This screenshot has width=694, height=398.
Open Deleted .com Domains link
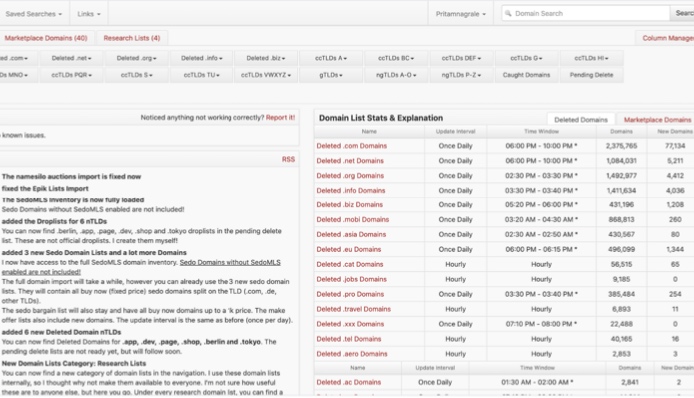(351, 146)
